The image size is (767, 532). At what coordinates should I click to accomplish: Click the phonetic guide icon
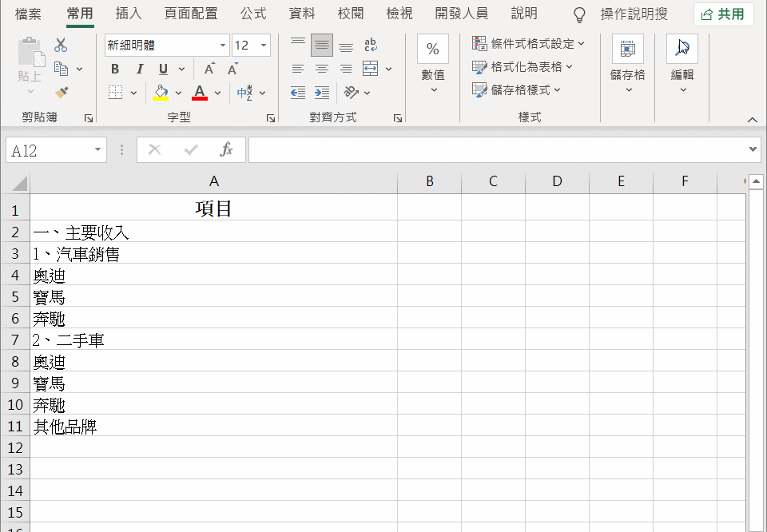tap(244, 93)
